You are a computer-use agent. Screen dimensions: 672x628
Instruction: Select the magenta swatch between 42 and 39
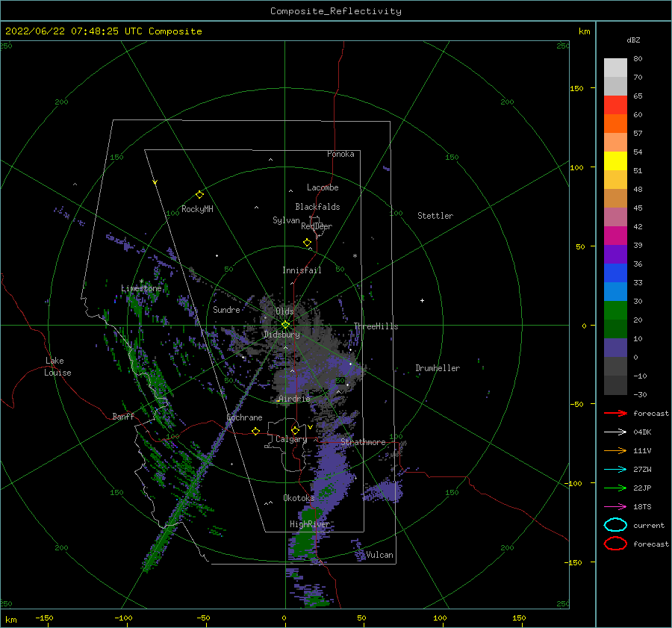point(615,236)
